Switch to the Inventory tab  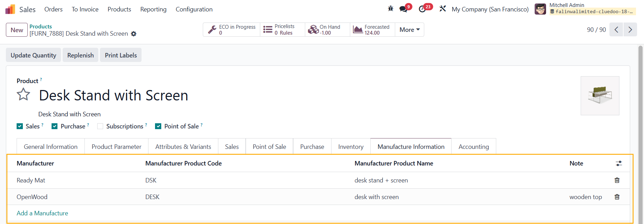[x=351, y=147]
